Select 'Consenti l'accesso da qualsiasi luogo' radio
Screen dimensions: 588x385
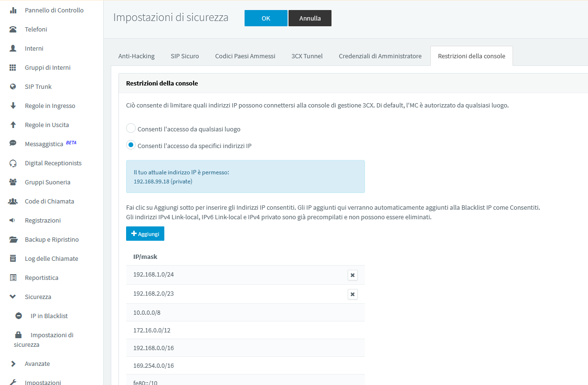click(x=131, y=128)
